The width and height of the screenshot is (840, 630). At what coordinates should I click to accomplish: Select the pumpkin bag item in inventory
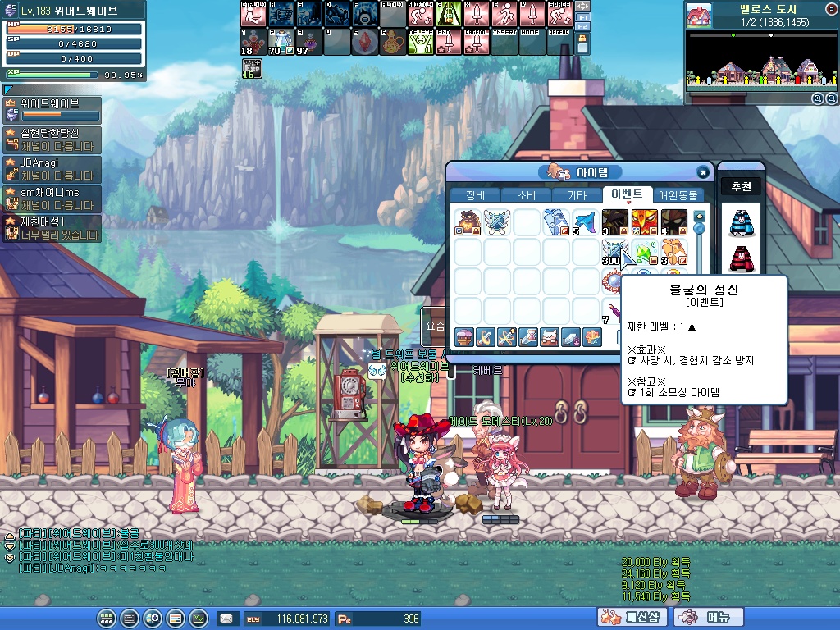tap(467, 222)
